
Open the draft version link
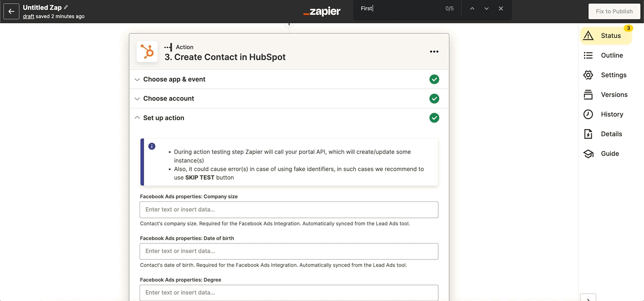point(29,16)
